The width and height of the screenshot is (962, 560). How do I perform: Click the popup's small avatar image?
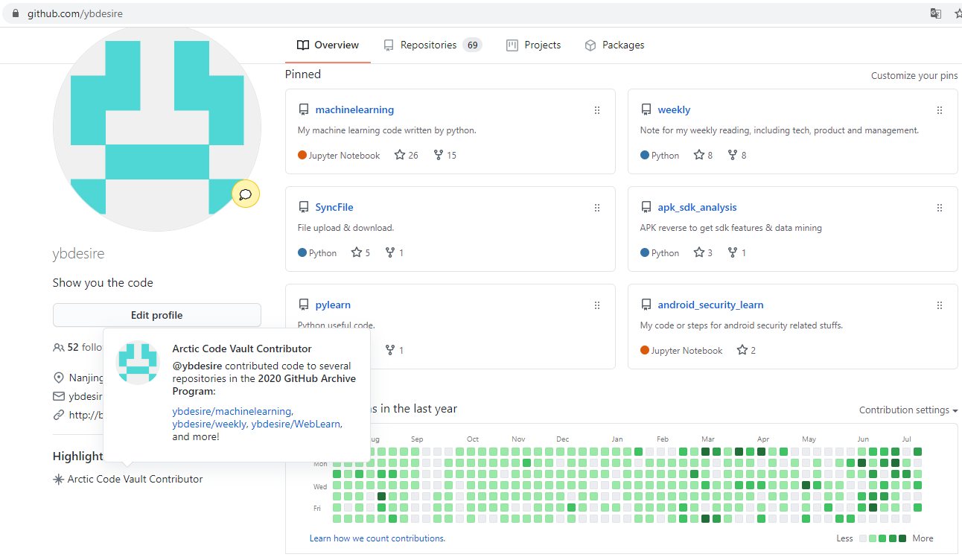(138, 363)
